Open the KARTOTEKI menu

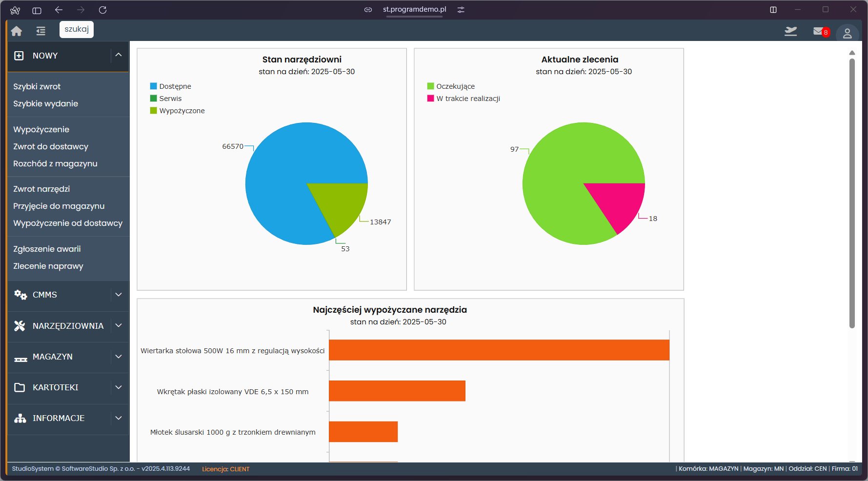(x=68, y=387)
